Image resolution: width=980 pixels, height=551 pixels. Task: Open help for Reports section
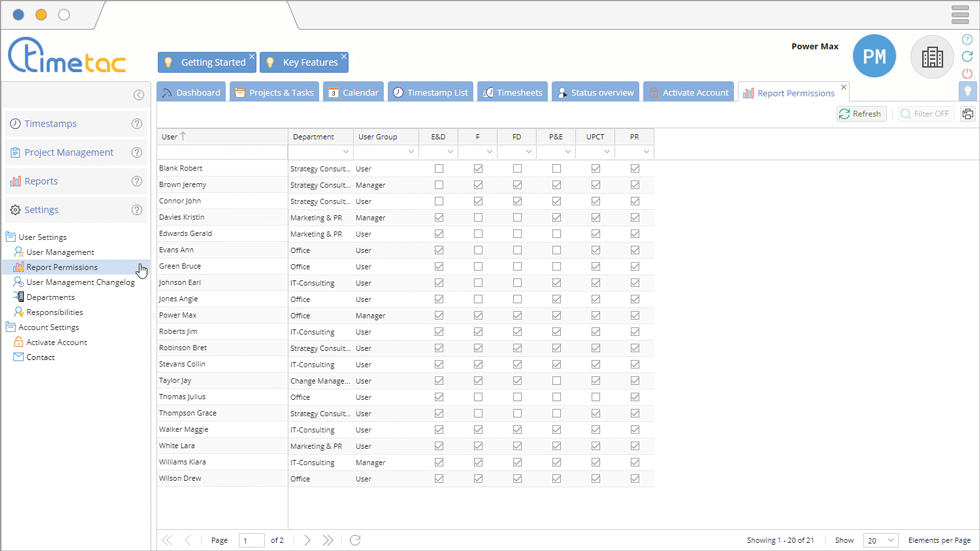[x=136, y=181]
